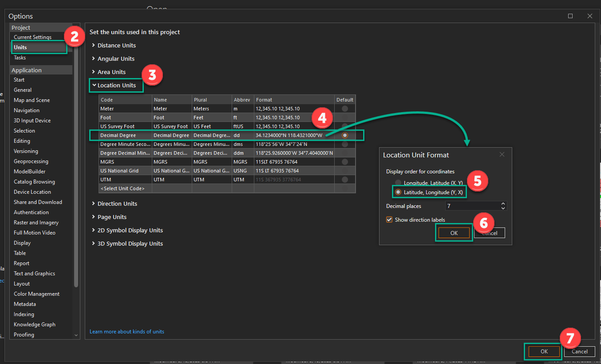
Task: Expand the Direction Units section
Action: coord(117,204)
